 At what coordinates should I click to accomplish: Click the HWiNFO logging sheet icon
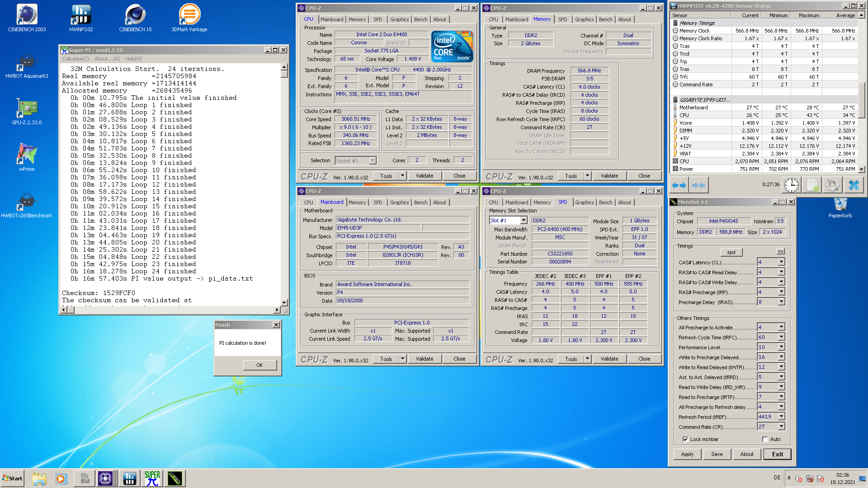pos(812,185)
